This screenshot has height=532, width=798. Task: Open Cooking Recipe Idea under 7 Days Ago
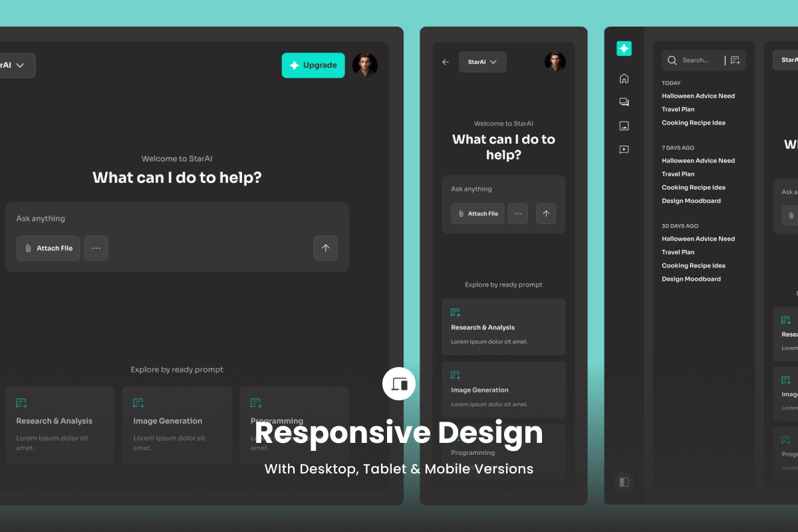tap(694, 188)
